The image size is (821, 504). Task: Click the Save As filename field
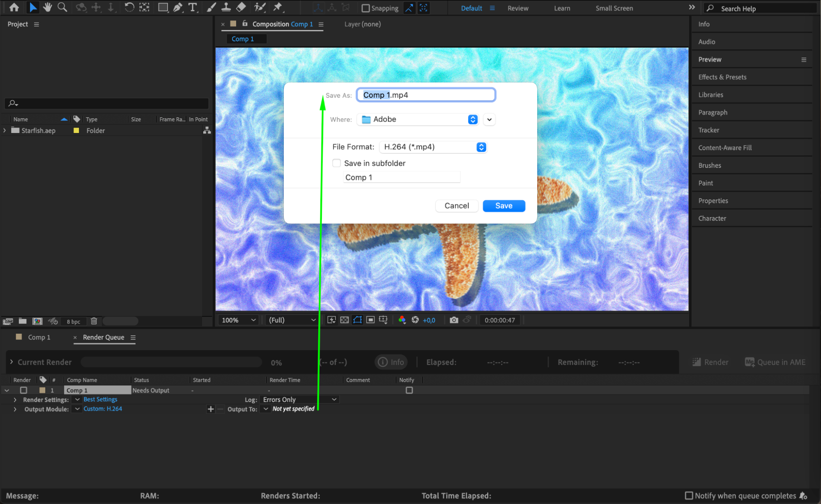425,95
